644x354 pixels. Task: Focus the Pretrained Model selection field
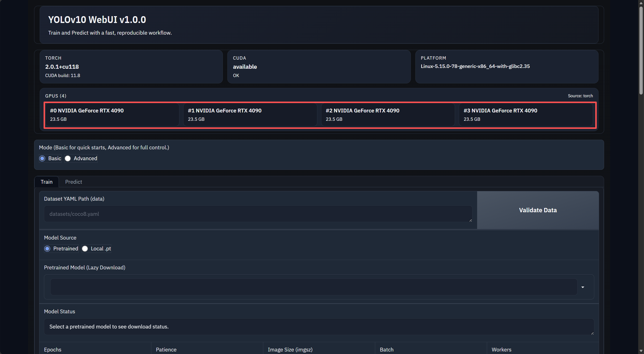pos(314,287)
